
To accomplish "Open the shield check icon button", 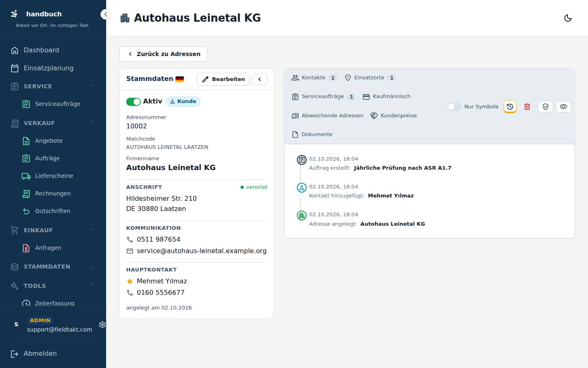I will coord(546,107).
